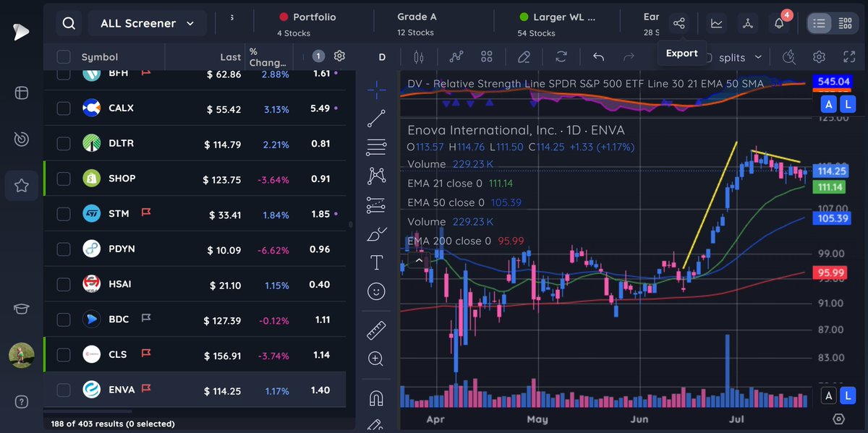Screen dimensions: 868x433
Task: Check the PDYN row checkbox
Action: (x=64, y=249)
